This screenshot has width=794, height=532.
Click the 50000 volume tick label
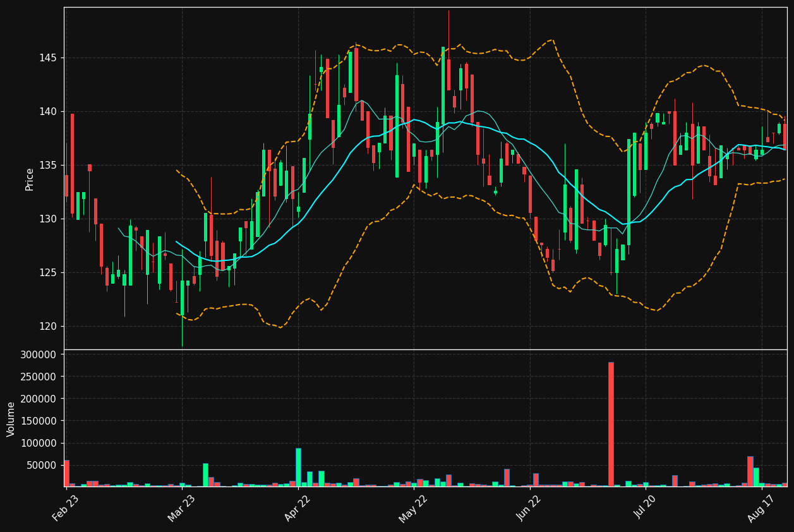tap(42, 466)
